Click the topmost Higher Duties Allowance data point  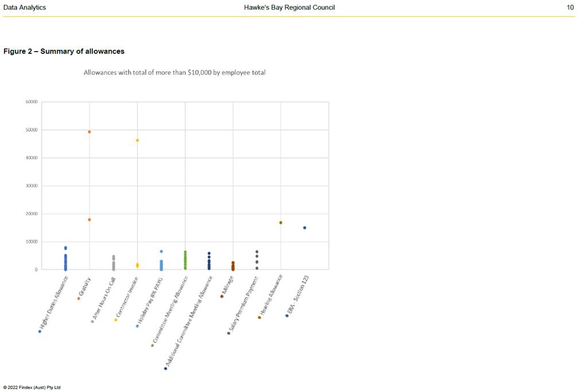point(65,248)
